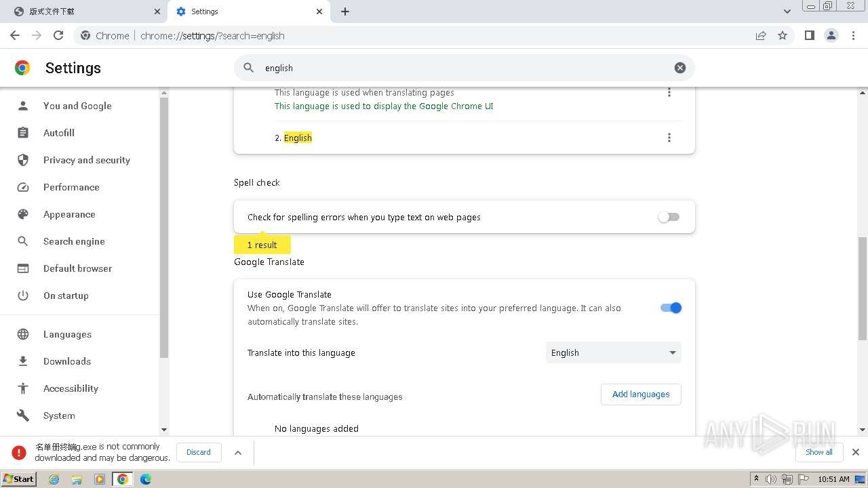Open Translate into this language dropdown
This screenshot has width=868, height=488.
[x=613, y=352]
